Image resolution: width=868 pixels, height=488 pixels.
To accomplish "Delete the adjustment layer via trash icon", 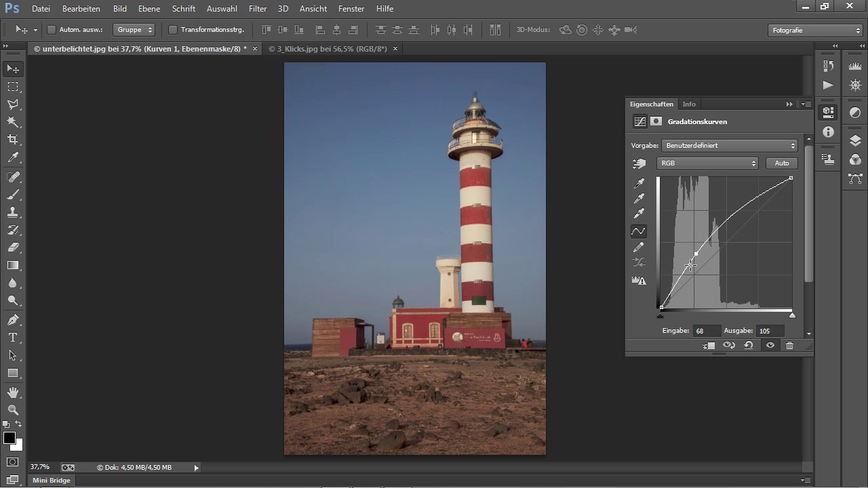I will click(789, 346).
